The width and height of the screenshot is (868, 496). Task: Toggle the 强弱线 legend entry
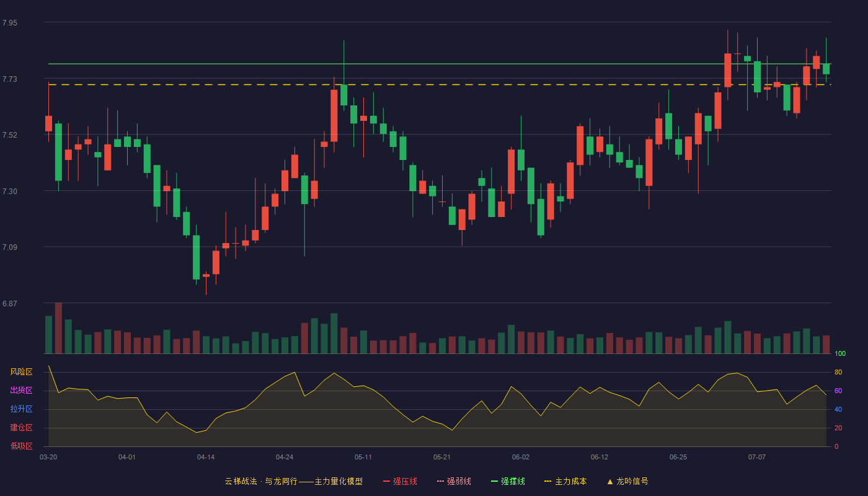click(454, 481)
